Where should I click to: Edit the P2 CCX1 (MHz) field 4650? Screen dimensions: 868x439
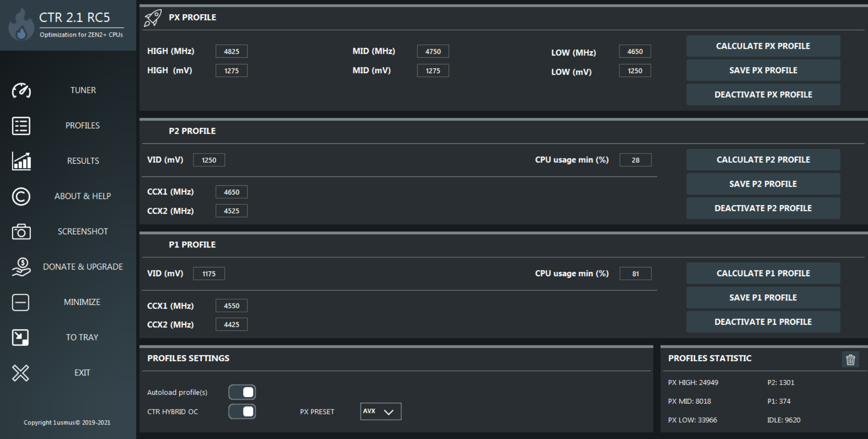point(231,192)
